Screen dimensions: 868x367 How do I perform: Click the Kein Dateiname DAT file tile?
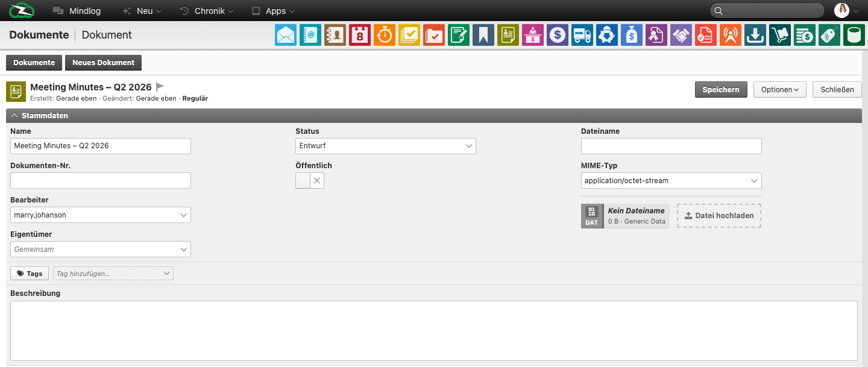pyautogui.click(x=625, y=216)
